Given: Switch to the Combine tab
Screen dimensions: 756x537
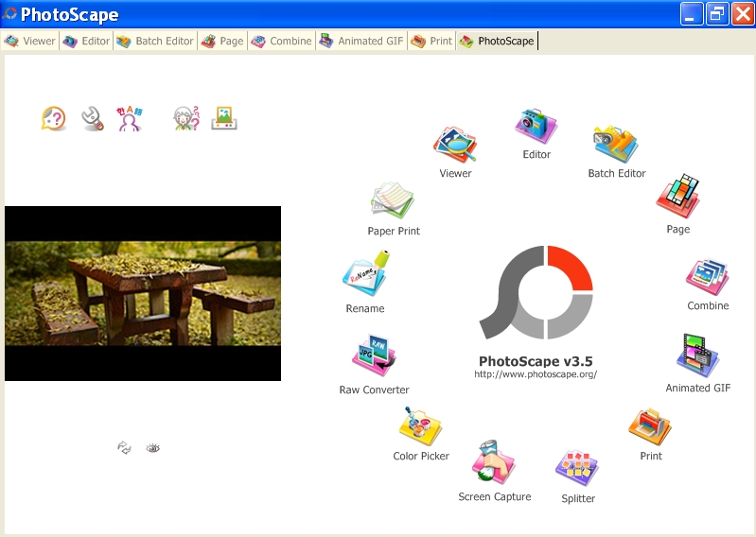Looking at the screenshot, I should coord(282,41).
